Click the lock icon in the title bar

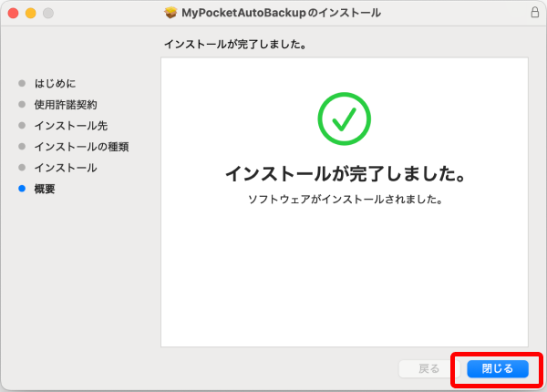pos(533,13)
